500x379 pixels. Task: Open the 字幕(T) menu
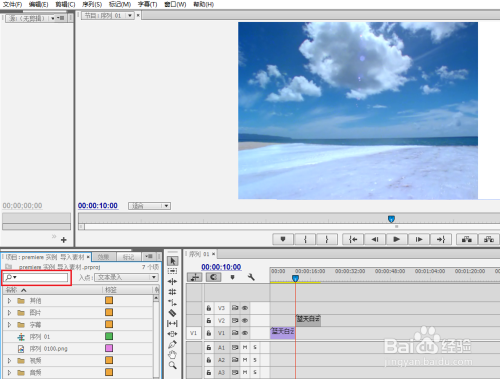click(x=148, y=4)
